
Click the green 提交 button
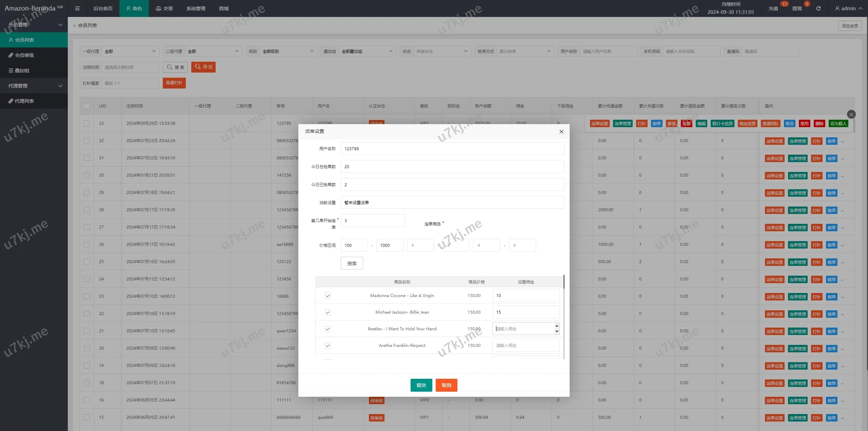click(421, 385)
